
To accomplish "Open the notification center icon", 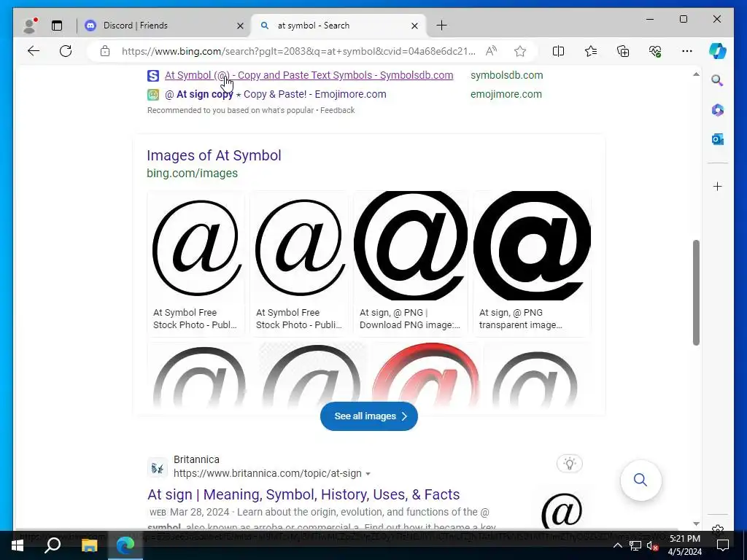I will click(x=722, y=545).
